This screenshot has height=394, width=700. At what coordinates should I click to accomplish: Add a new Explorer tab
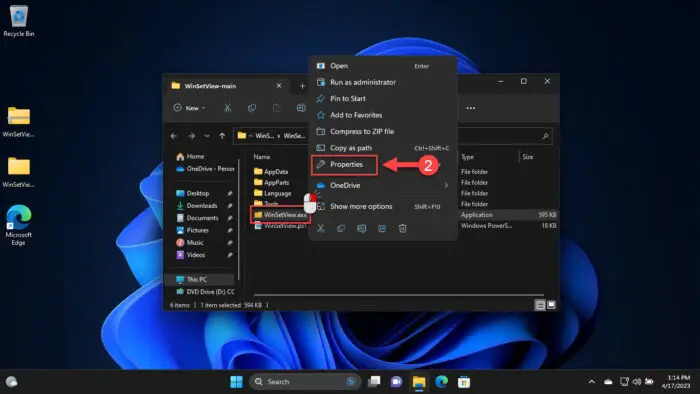coord(302,86)
